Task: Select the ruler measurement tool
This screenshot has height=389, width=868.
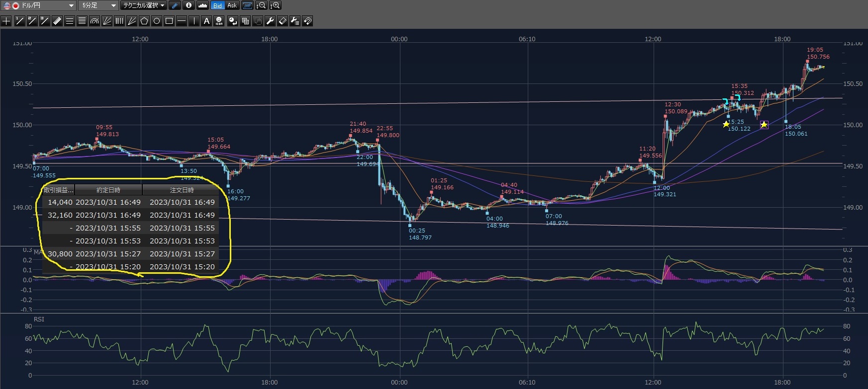Action: point(57,21)
